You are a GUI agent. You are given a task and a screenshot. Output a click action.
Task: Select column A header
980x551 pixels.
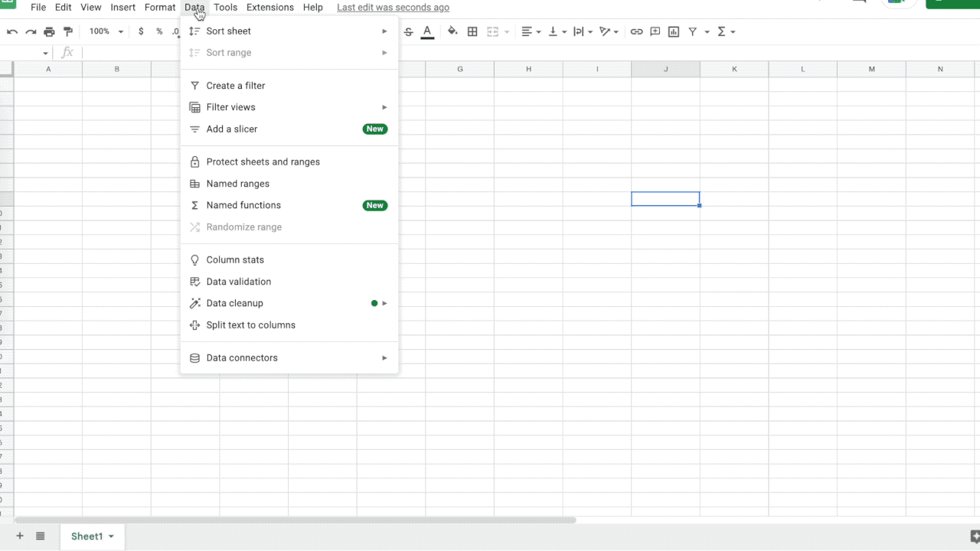coord(48,69)
